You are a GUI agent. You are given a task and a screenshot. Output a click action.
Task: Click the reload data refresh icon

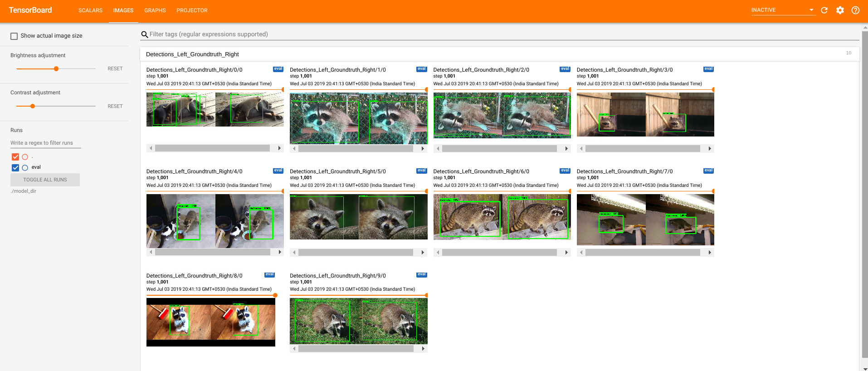pyautogui.click(x=824, y=10)
